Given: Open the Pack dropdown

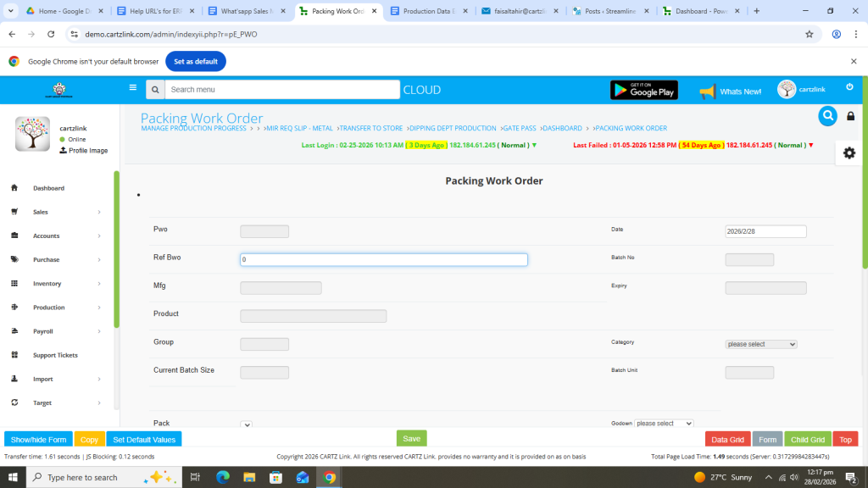Looking at the screenshot, I should click(246, 424).
